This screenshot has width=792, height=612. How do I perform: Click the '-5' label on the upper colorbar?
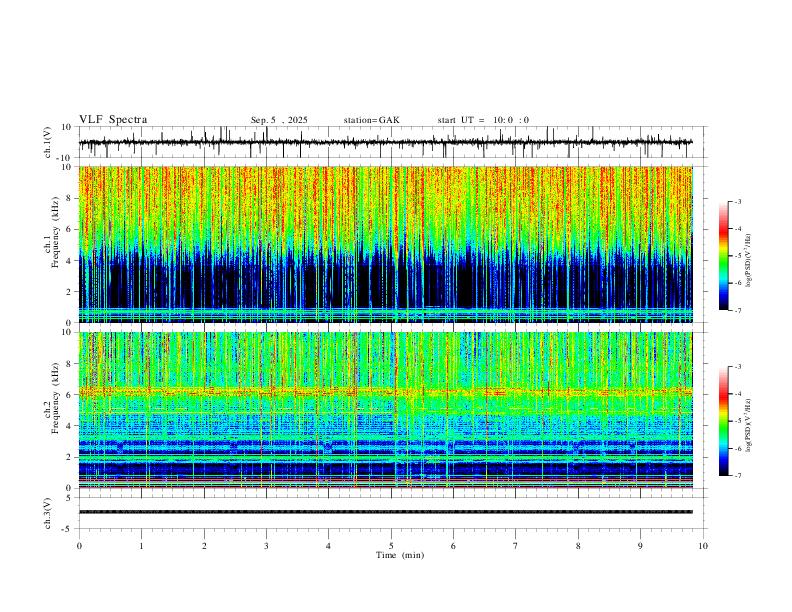click(738, 256)
